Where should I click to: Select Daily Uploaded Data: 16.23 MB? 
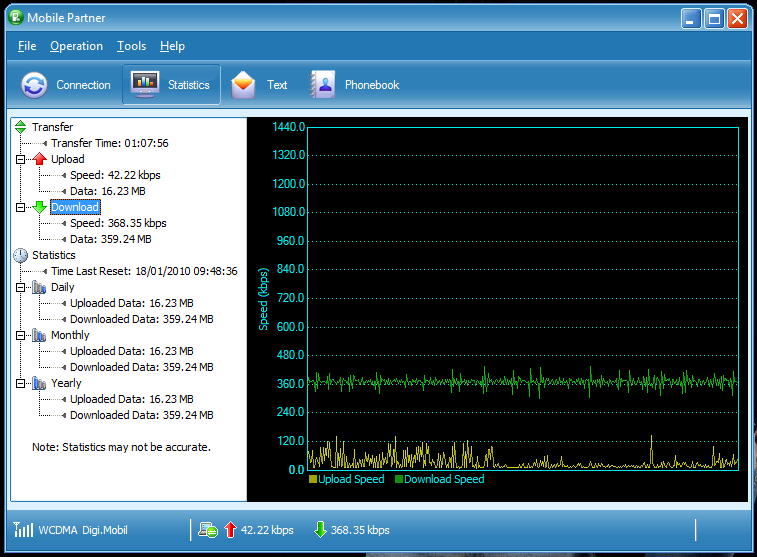pos(132,303)
